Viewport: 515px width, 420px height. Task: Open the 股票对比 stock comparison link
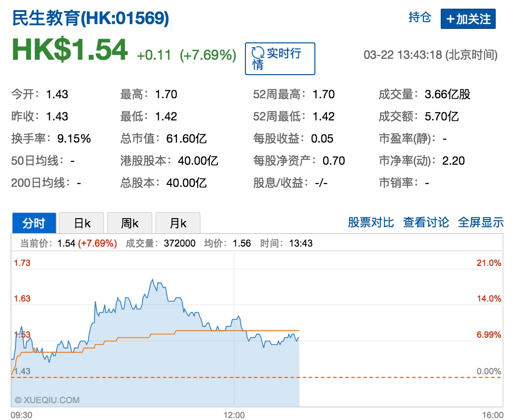click(x=371, y=222)
